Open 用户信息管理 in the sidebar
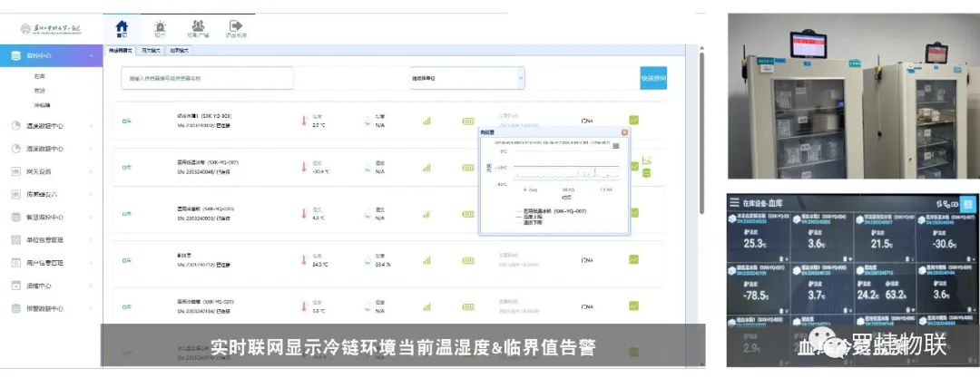 pyautogui.click(x=45, y=263)
